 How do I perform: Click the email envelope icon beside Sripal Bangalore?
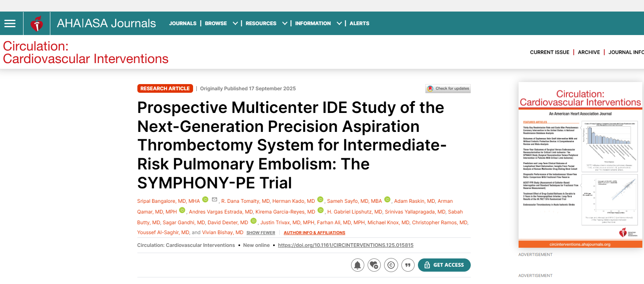point(214,200)
